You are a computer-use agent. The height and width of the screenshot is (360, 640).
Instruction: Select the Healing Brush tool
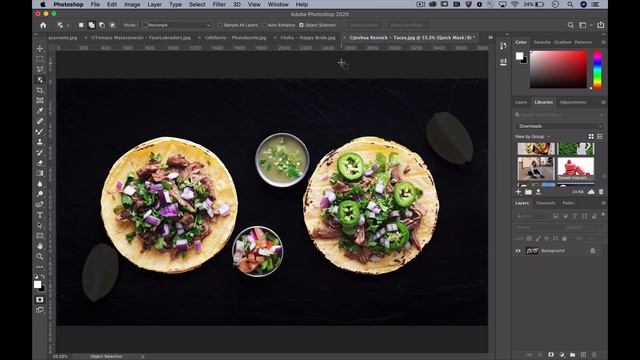[x=40, y=121]
